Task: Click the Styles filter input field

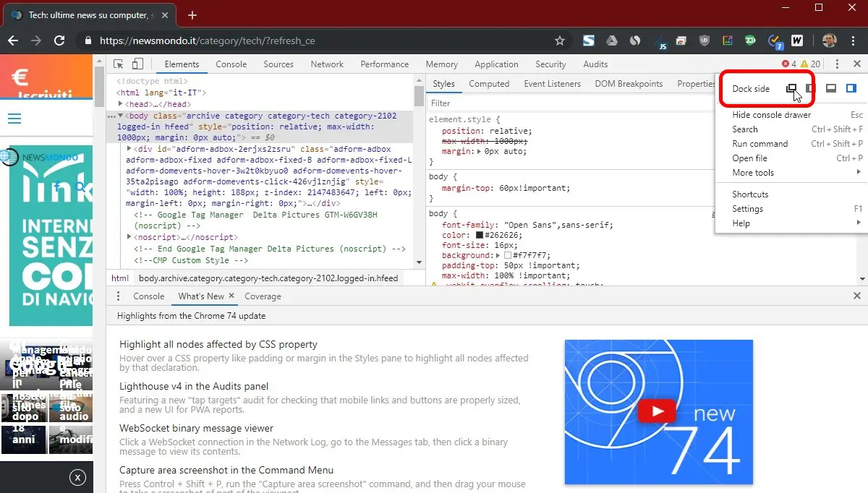Action: click(569, 103)
